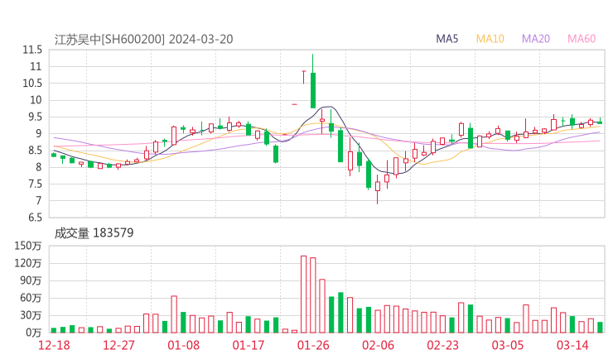This screenshot has width=613, height=364.
Task: Click the 01-26 date label
Action: (313, 345)
